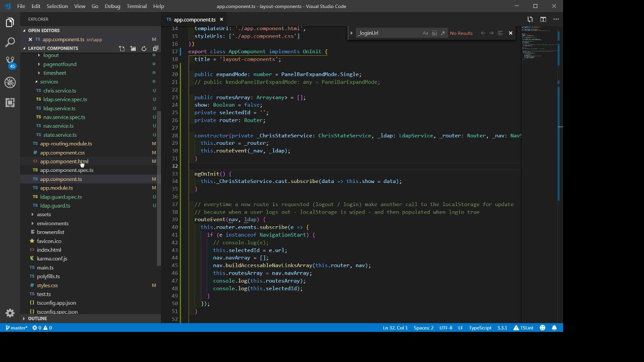644x362 pixels.
Task: Click the _loginUrl find input field
Action: [x=387, y=33]
